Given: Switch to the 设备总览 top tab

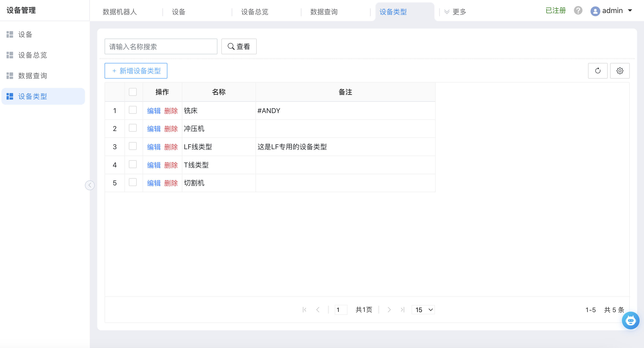Looking at the screenshot, I should (255, 12).
